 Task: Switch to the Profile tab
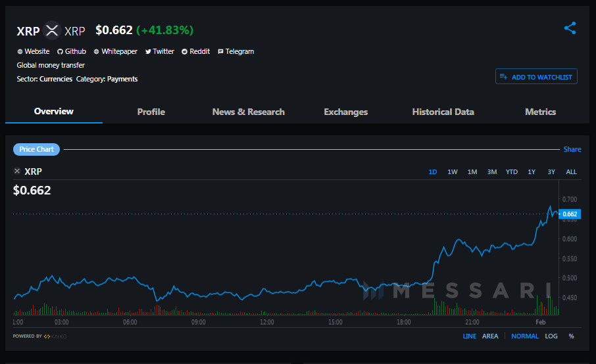tap(151, 112)
